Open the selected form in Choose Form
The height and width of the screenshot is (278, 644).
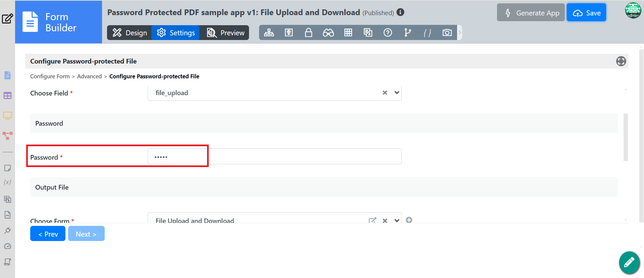tap(372, 221)
